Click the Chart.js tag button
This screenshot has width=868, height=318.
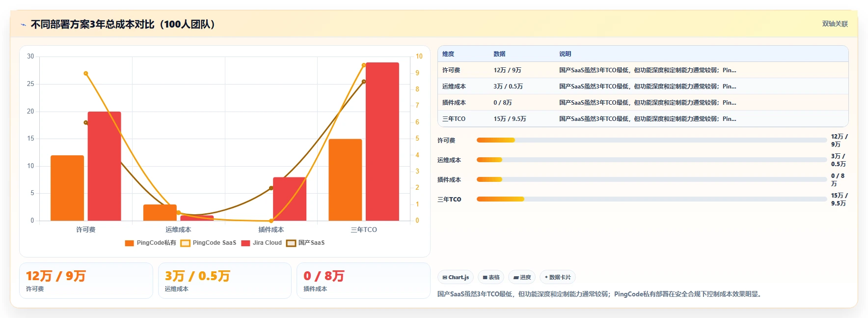coord(455,277)
